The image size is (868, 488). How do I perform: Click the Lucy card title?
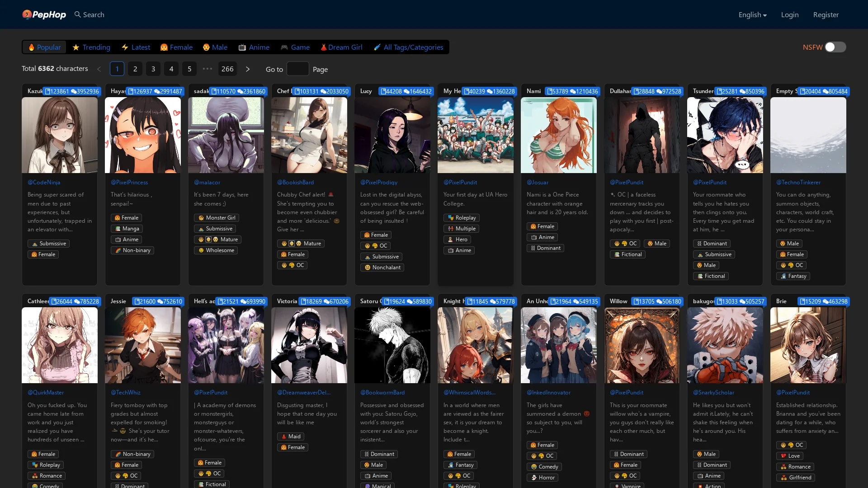366,91
